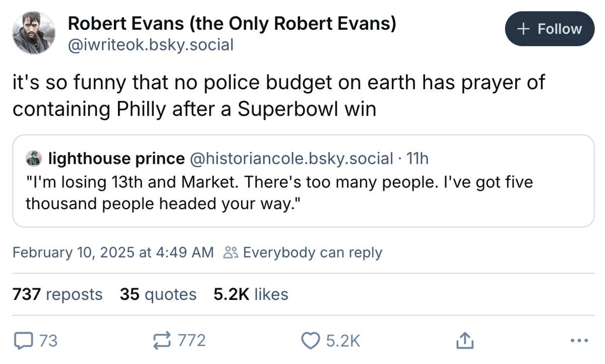This screenshot has height=364, width=605.
Task: Follow Robert Evans via the Follow button
Action: (x=549, y=29)
